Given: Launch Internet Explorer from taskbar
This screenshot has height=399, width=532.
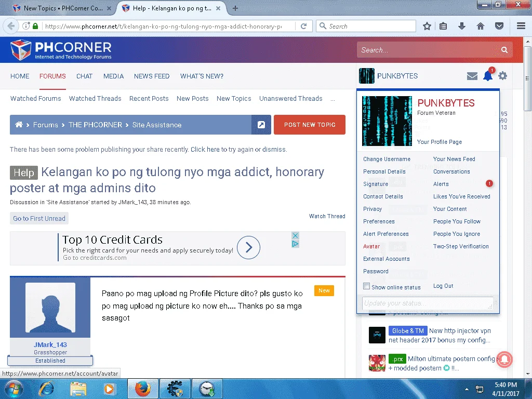Looking at the screenshot, I should [46, 389].
